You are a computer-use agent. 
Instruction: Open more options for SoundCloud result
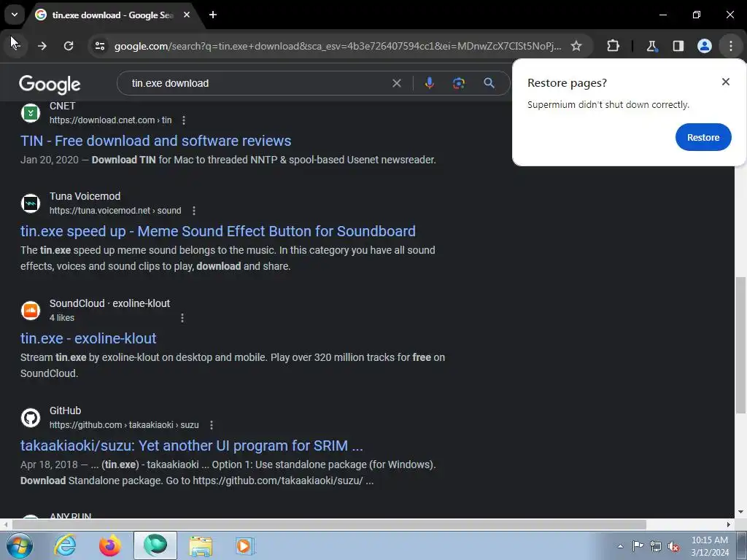coord(182,318)
